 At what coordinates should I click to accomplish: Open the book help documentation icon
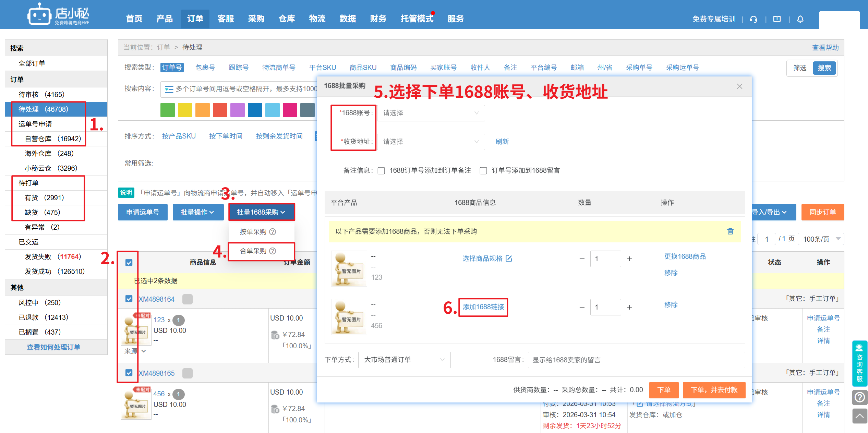[777, 19]
